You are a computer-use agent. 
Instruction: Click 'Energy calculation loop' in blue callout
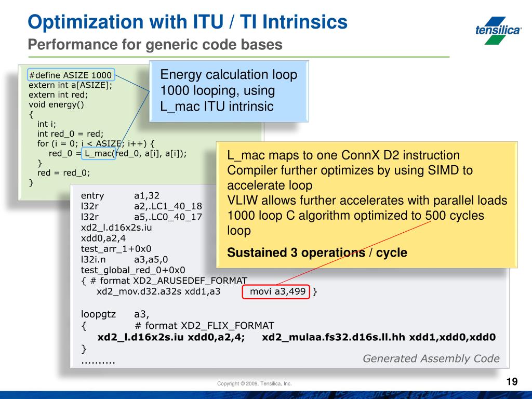(229, 75)
